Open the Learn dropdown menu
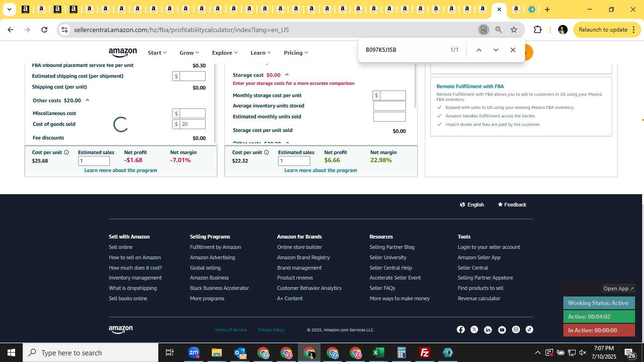The height and width of the screenshot is (362, 644). tap(260, 53)
